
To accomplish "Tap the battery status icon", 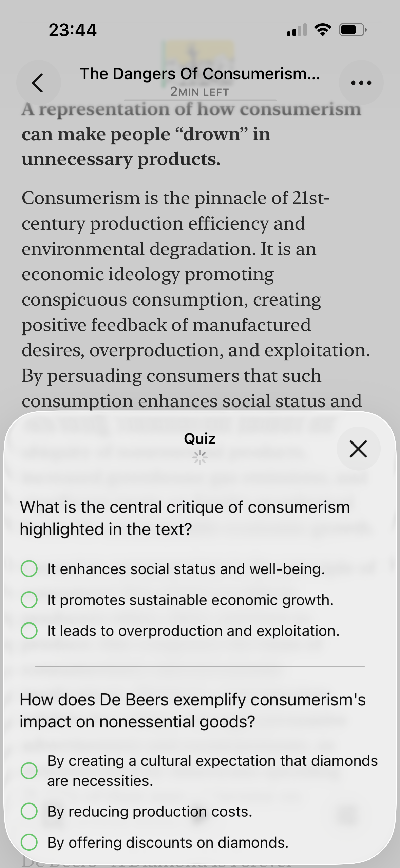I will [x=353, y=30].
